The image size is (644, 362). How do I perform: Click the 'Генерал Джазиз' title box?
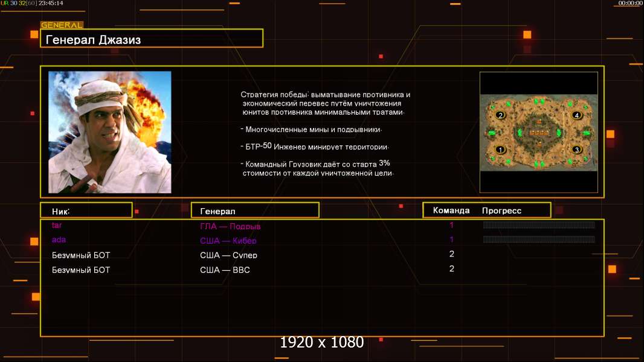[x=152, y=38]
